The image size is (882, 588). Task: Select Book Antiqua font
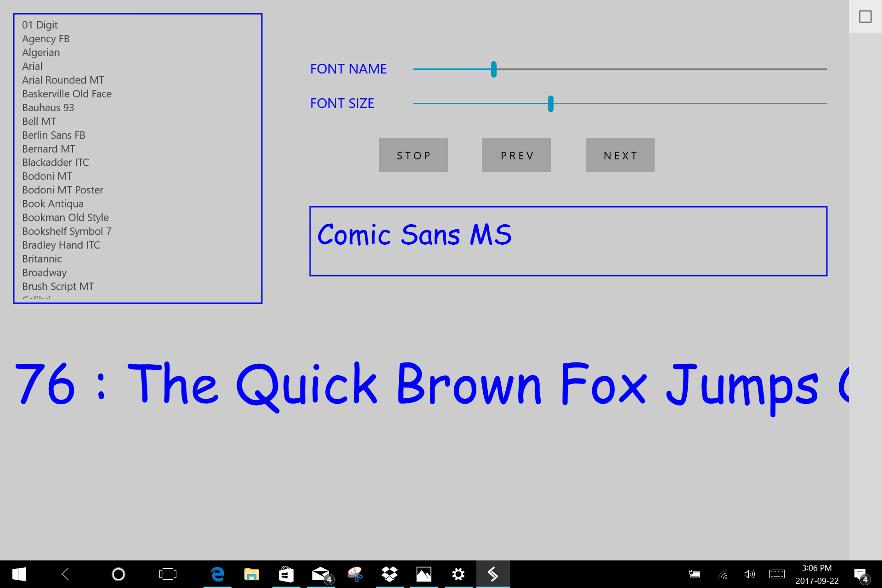(53, 204)
